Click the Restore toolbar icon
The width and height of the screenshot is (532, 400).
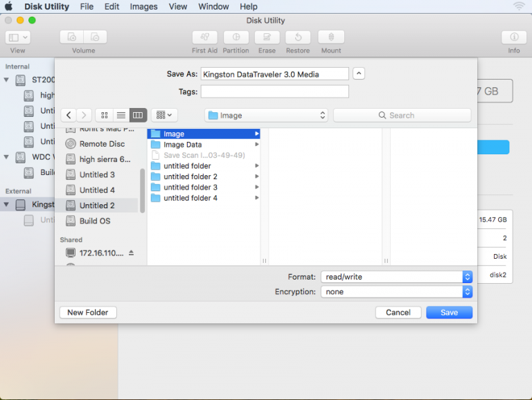298,37
